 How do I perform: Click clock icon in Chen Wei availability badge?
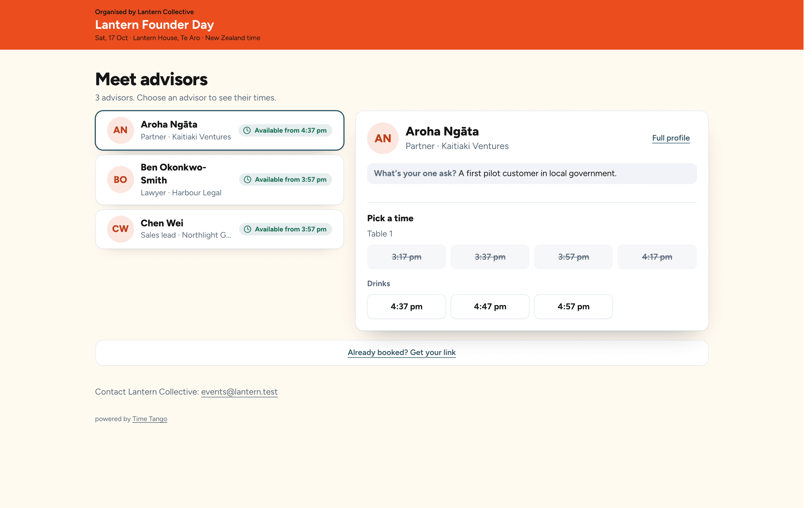point(247,229)
